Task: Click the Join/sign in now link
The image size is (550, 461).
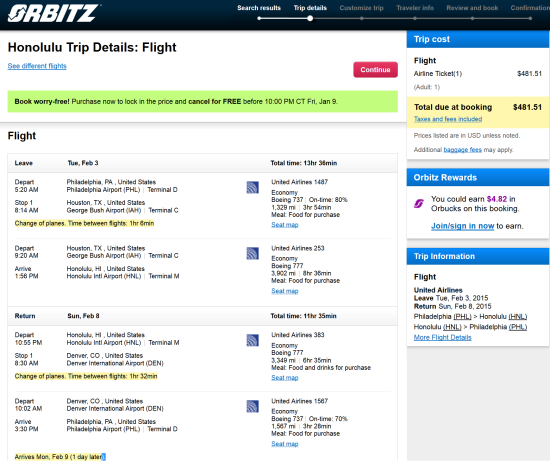Action: coord(462,226)
